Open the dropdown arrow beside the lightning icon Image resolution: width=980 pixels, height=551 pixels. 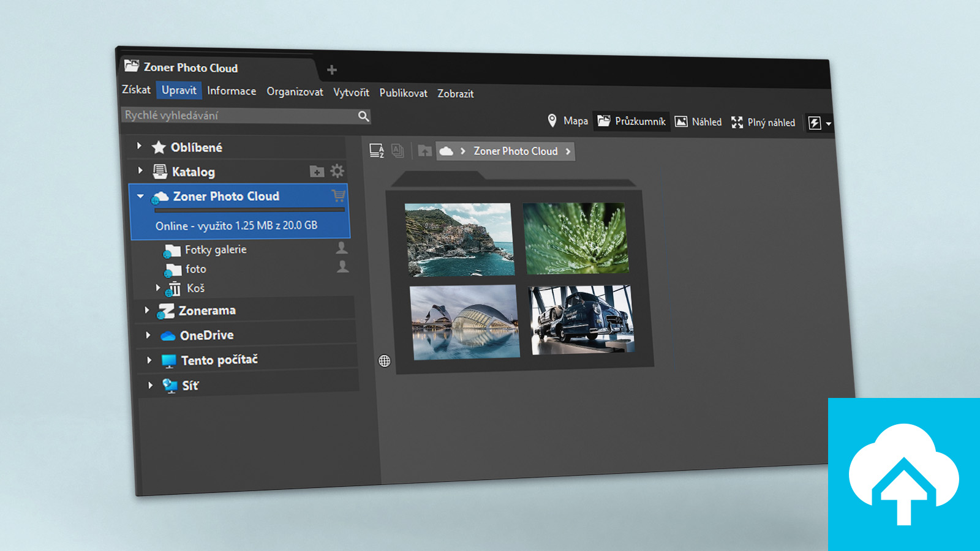pyautogui.click(x=829, y=124)
